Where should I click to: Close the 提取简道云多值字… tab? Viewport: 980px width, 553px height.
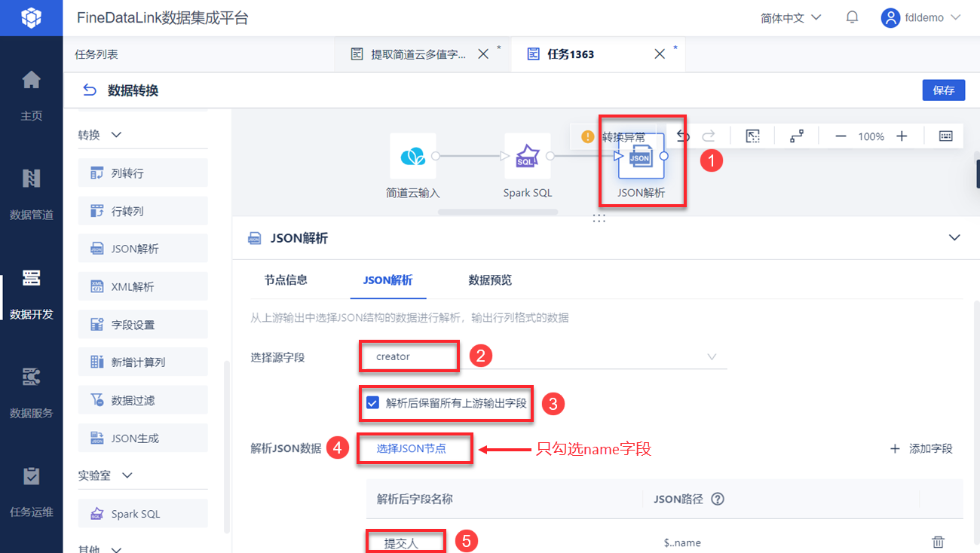(x=484, y=54)
